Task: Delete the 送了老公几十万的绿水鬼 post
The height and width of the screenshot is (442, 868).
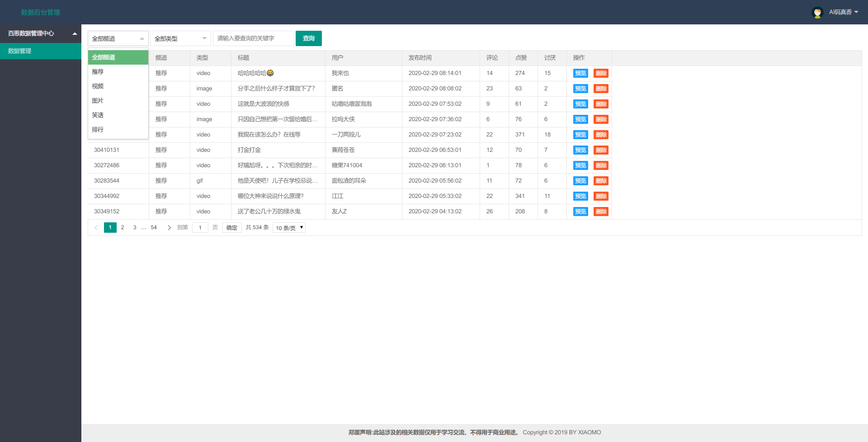Action: [601, 212]
